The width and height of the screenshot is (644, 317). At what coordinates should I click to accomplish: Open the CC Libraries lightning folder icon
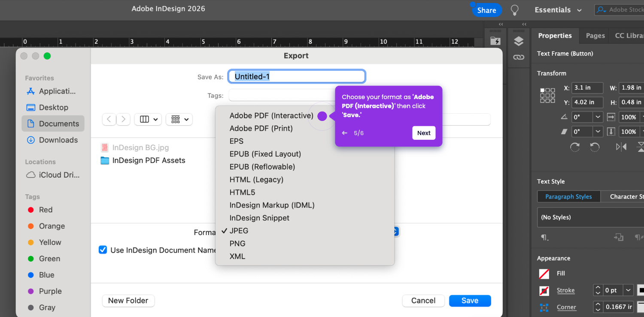click(495, 41)
